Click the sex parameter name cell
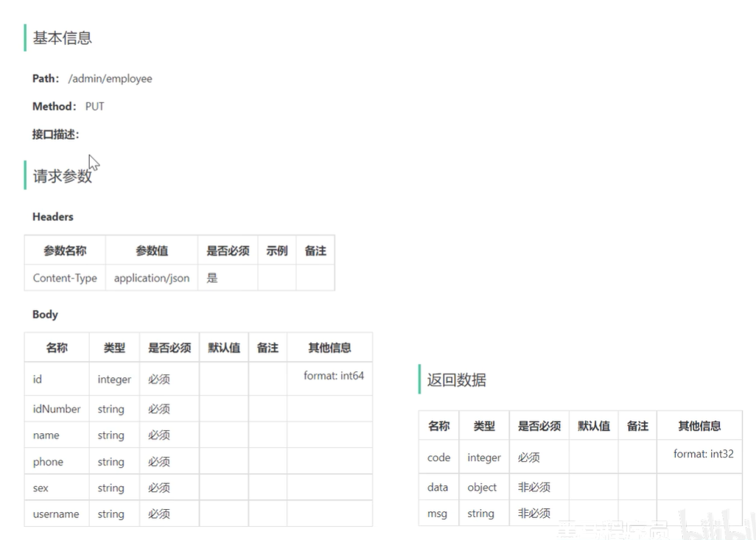Viewport: 756px width, 540px height. click(41, 488)
